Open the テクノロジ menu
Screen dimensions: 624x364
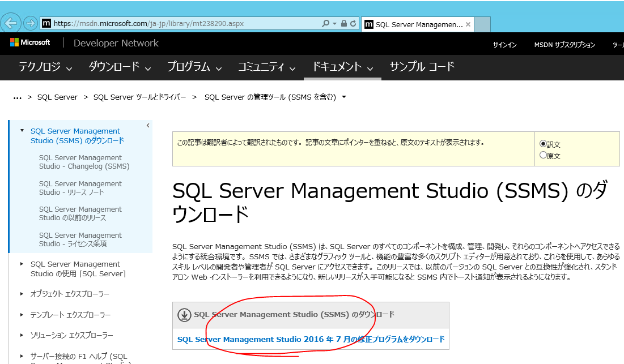click(x=45, y=67)
